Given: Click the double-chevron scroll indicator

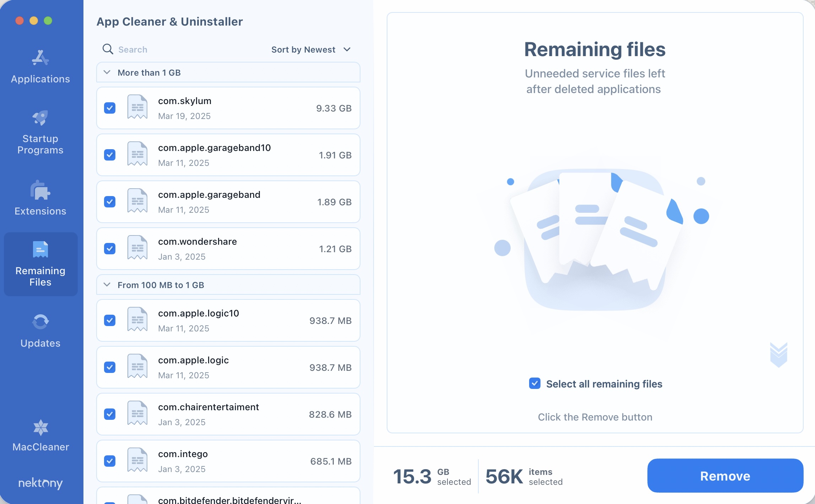Looking at the screenshot, I should (779, 354).
